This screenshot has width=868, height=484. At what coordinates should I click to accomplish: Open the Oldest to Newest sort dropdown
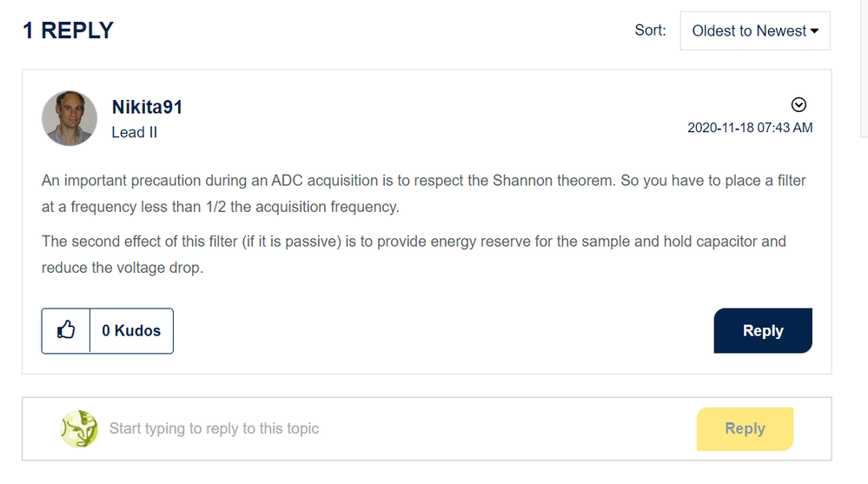(754, 31)
